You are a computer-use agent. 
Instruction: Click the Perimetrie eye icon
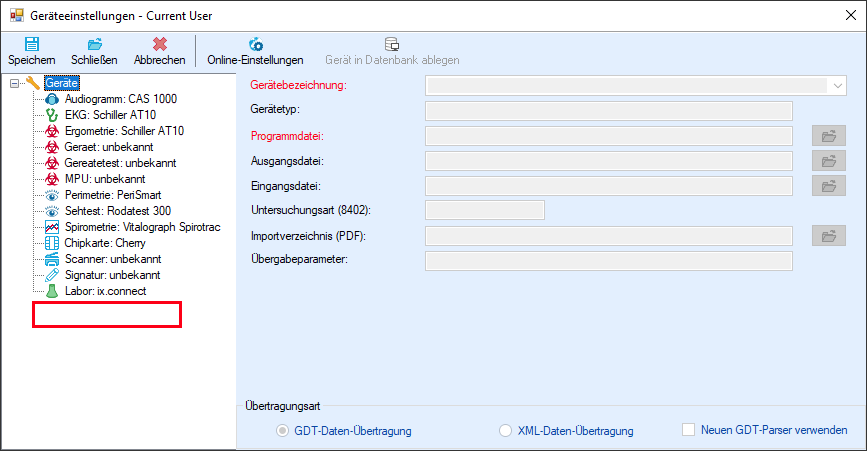[x=52, y=195]
